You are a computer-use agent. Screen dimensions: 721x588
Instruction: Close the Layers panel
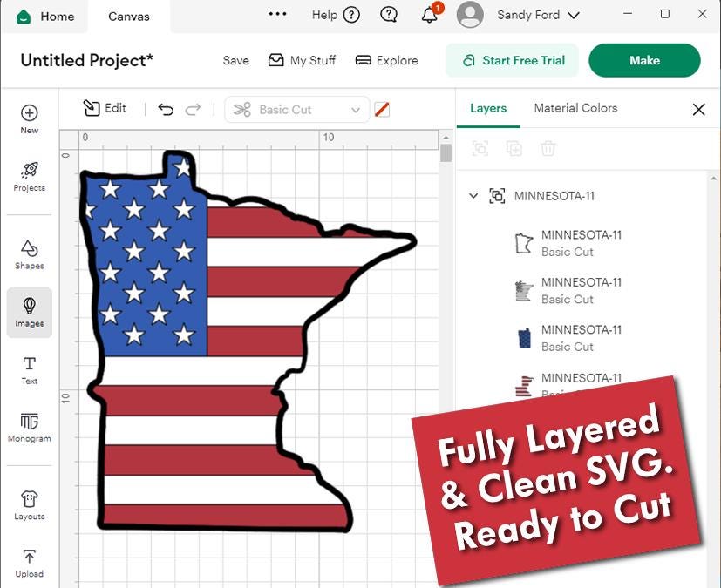click(698, 110)
